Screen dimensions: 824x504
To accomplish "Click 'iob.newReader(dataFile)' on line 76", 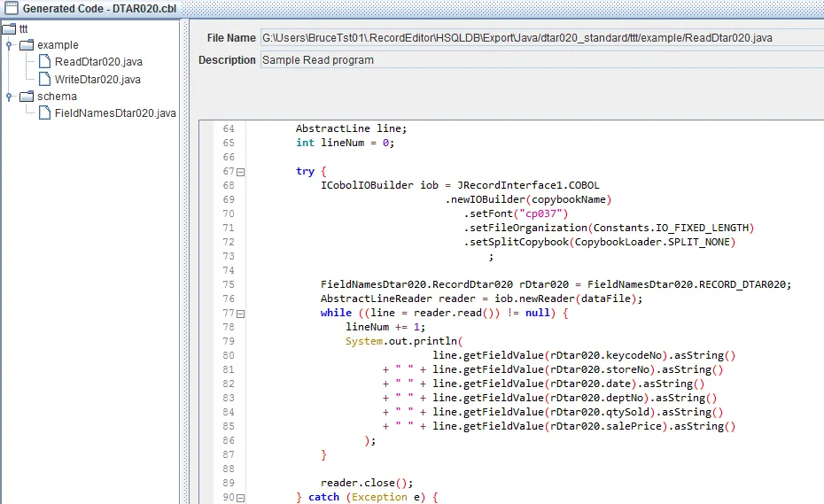I will 565,299.
